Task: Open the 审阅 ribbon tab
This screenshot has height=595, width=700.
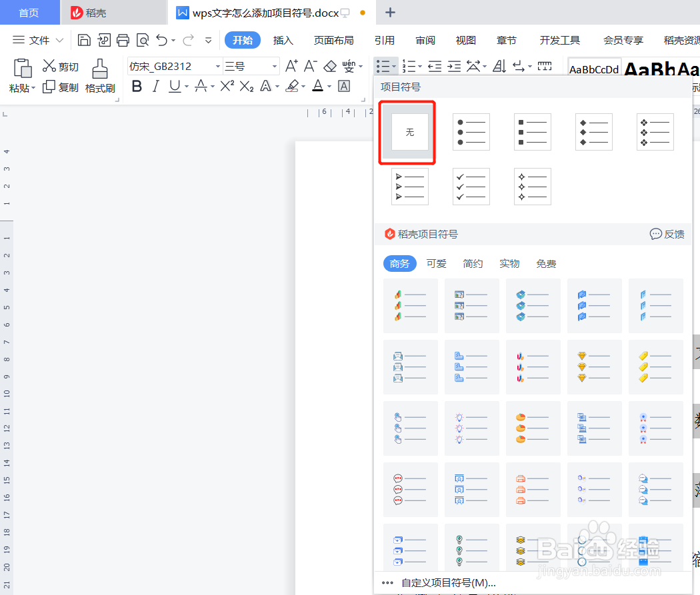Action: point(425,40)
